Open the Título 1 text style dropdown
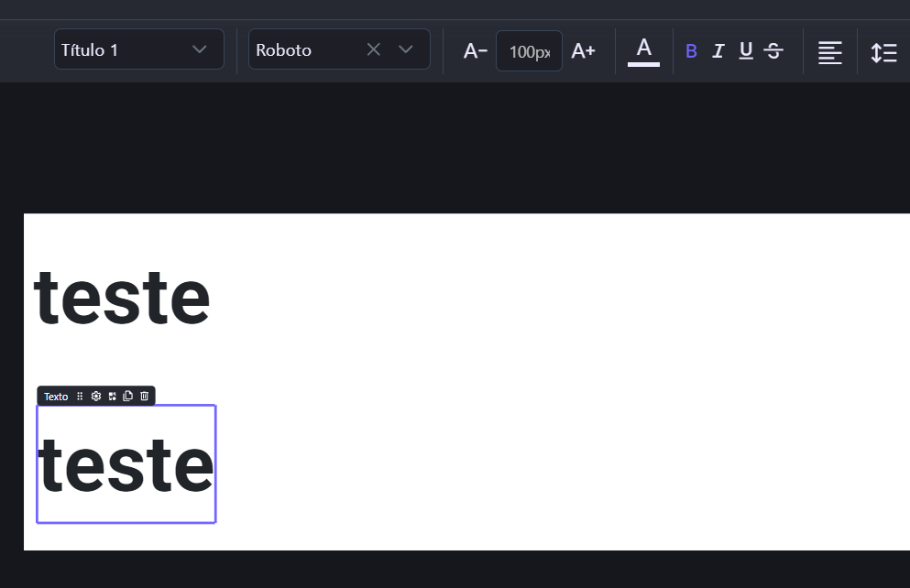 pyautogui.click(x=139, y=49)
